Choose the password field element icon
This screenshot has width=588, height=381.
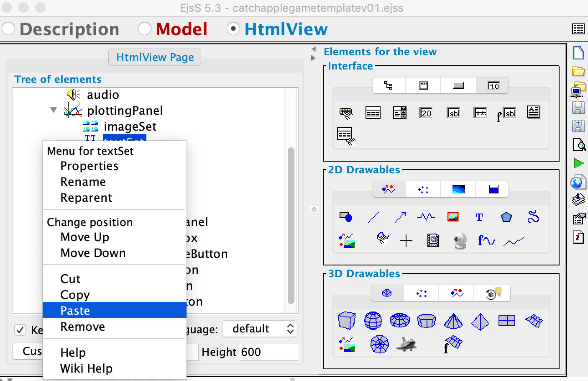[480, 113]
